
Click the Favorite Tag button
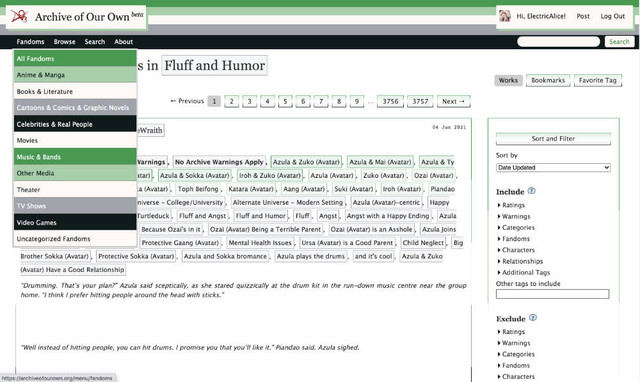pos(598,80)
